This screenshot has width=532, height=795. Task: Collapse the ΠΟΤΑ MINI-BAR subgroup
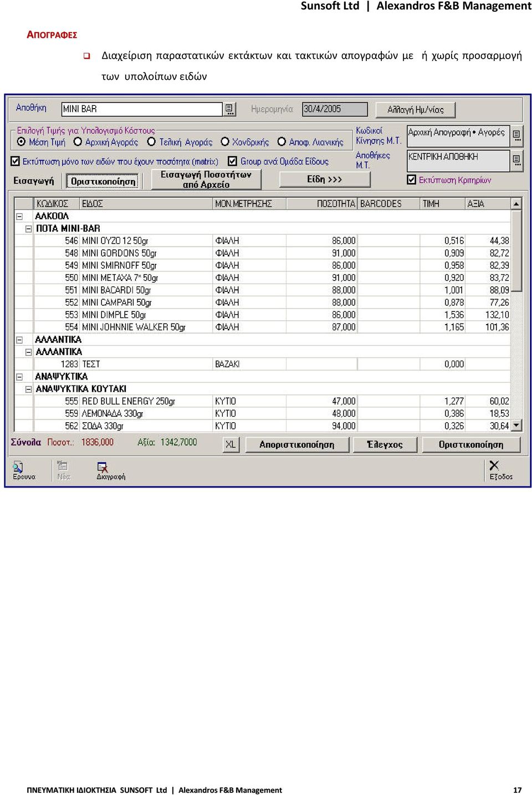[x=28, y=229]
